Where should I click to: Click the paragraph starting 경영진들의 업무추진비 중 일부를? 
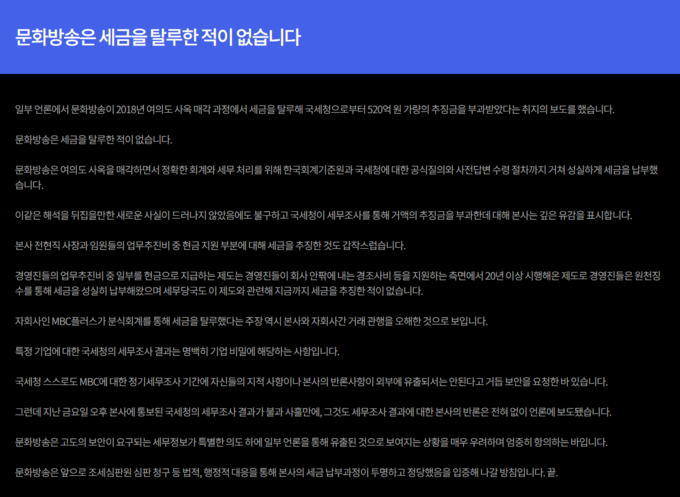338,284
